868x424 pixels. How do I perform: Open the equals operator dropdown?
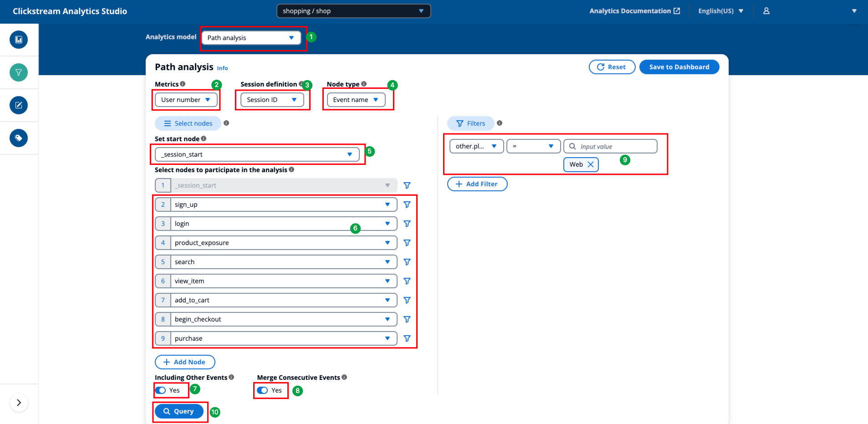coord(534,146)
